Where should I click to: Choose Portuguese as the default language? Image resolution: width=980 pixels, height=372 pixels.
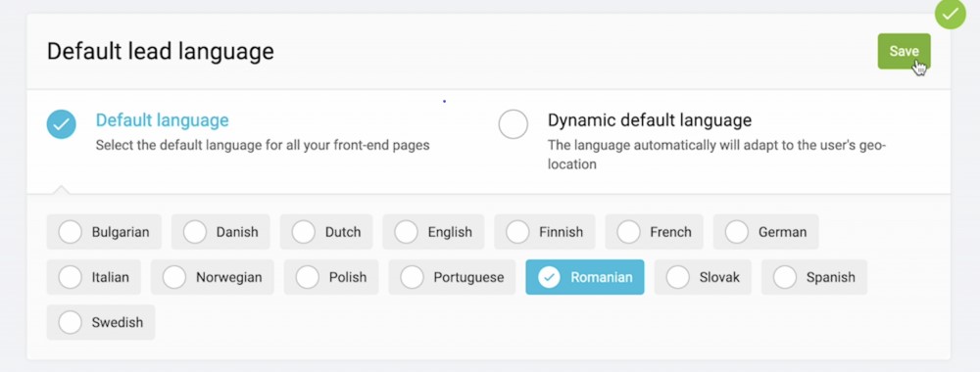[x=452, y=277]
